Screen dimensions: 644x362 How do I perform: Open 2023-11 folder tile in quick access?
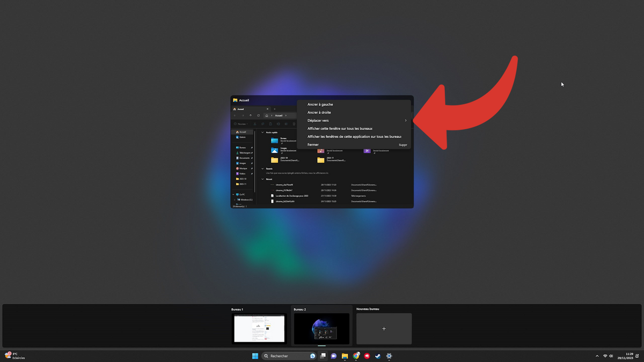pos(331,160)
